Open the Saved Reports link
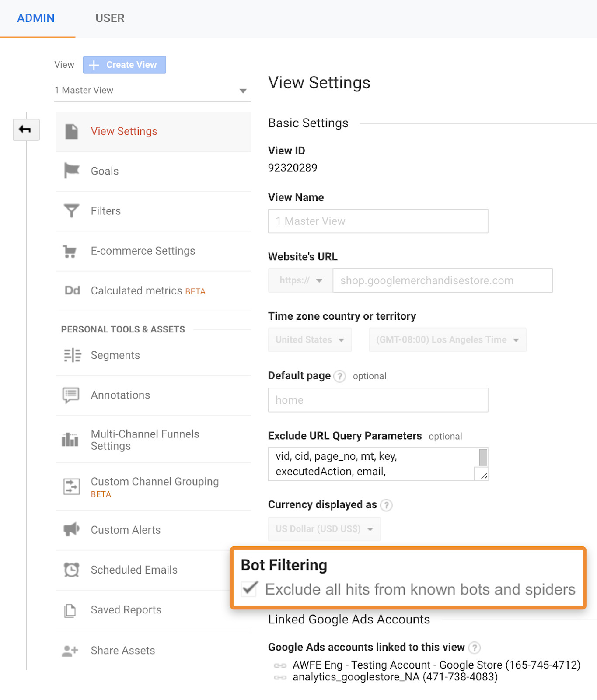The image size is (597, 700). click(126, 610)
